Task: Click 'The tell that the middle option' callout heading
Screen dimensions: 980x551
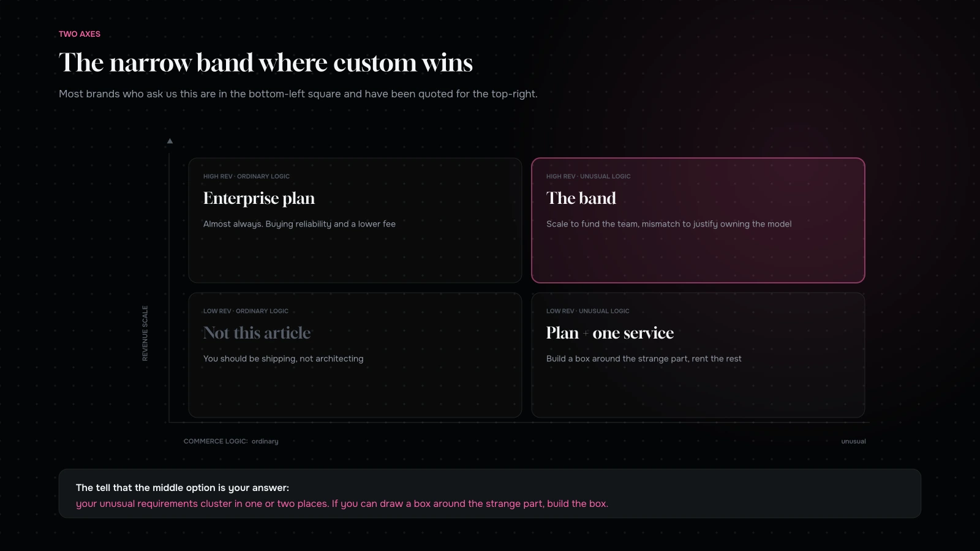Action: (183, 488)
